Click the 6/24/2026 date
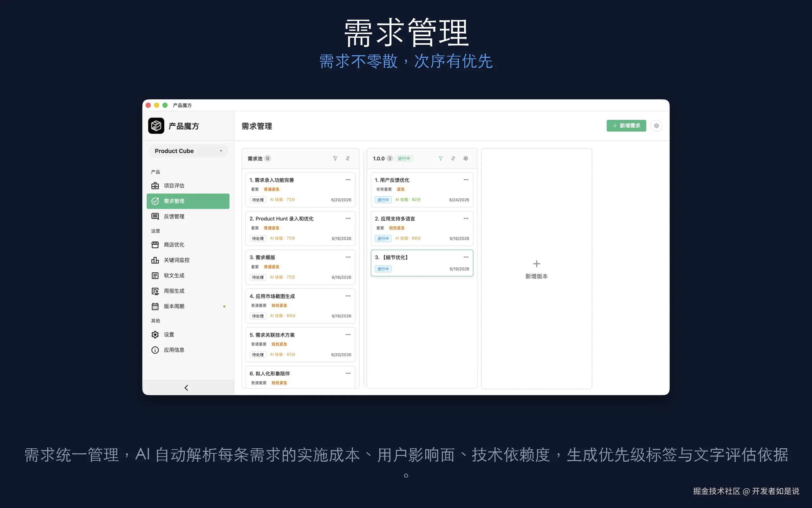The image size is (812, 508). coord(459,200)
